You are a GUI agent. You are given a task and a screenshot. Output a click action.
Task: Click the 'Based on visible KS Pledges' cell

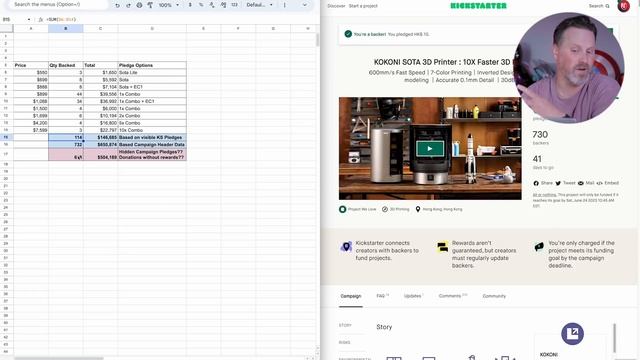point(152,138)
